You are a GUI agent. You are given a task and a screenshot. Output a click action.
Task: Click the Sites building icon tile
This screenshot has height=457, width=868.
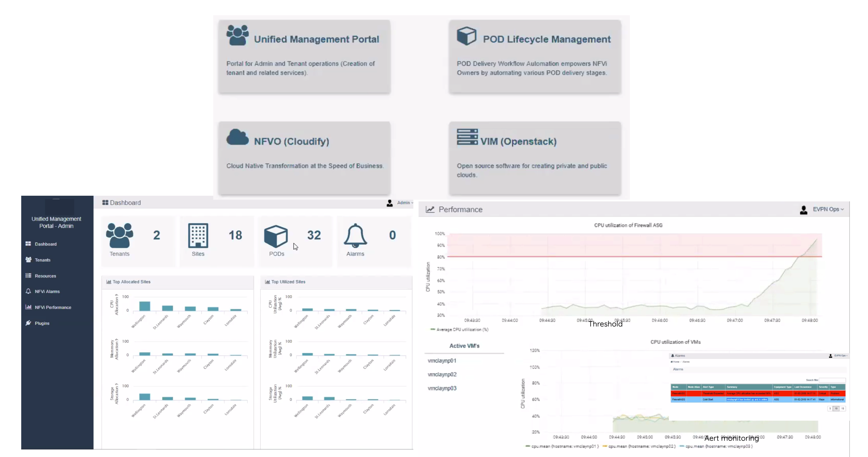point(198,235)
